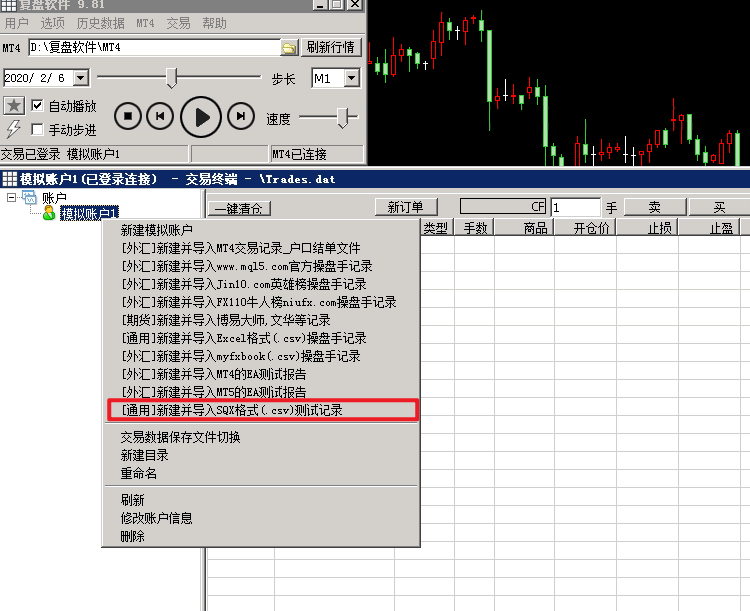Click the 一键清仓 button
Viewport: 750px width, 611px height.
click(240, 208)
